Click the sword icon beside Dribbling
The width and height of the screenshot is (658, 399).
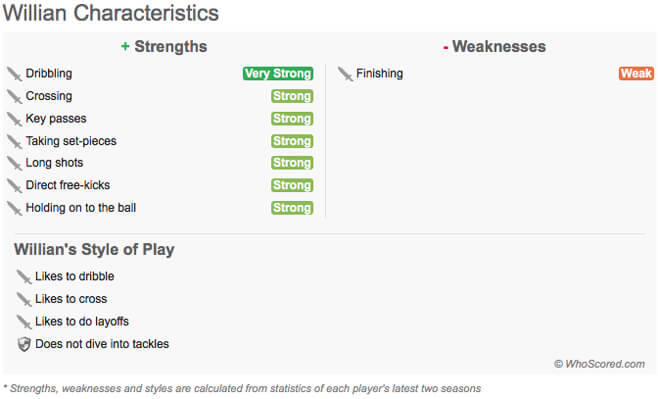[14, 74]
